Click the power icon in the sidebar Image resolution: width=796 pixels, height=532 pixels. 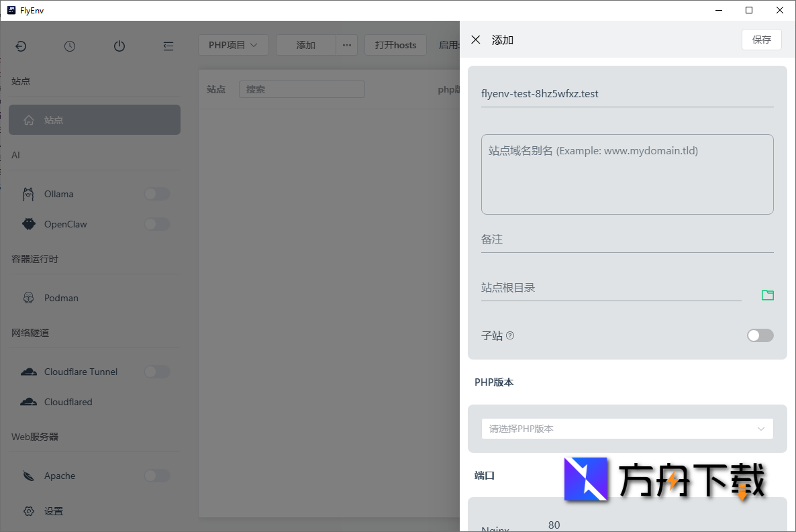click(119, 46)
